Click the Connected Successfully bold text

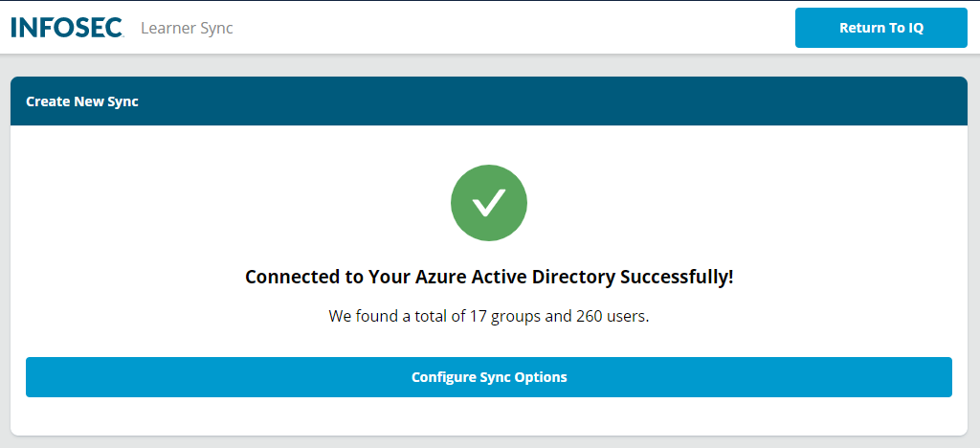[489, 278]
